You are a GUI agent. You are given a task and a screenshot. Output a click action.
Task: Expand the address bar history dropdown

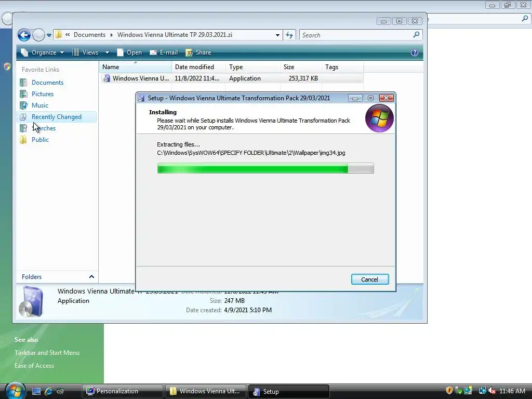(x=277, y=35)
